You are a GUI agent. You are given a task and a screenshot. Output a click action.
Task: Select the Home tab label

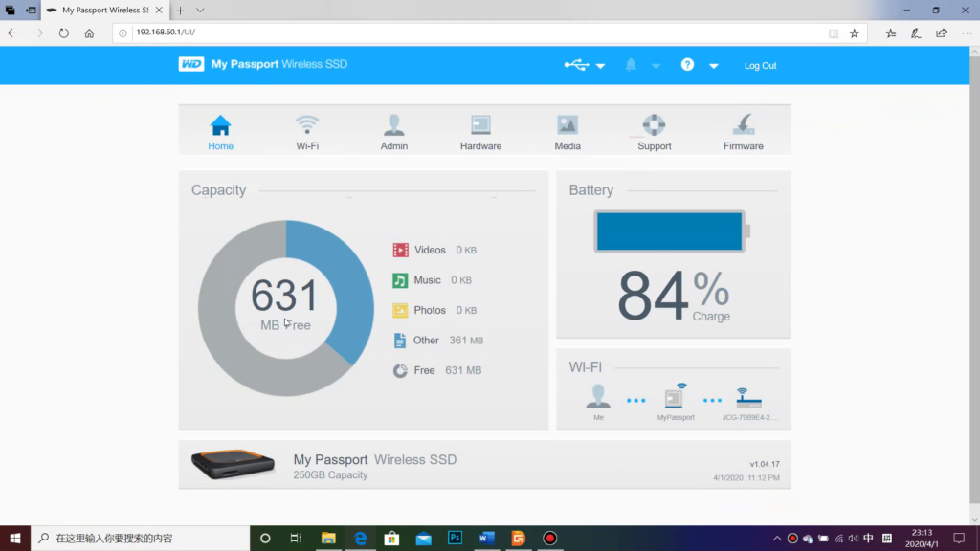(221, 146)
